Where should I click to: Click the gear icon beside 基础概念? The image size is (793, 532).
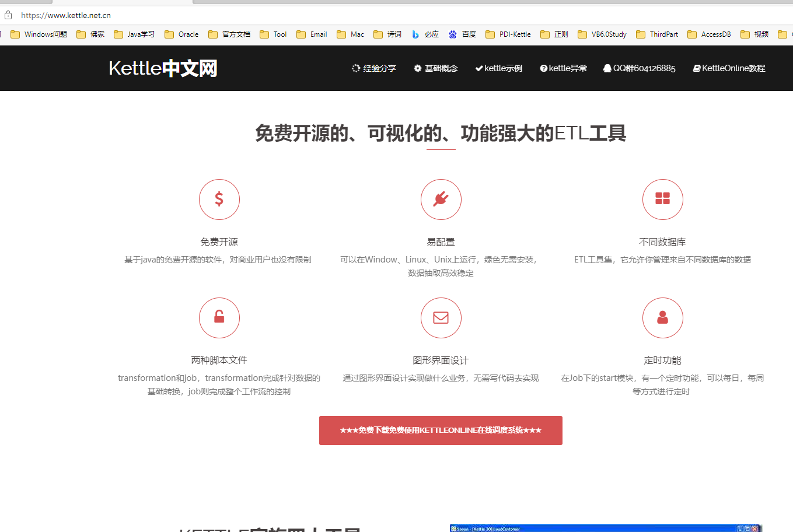[x=418, y=68]
